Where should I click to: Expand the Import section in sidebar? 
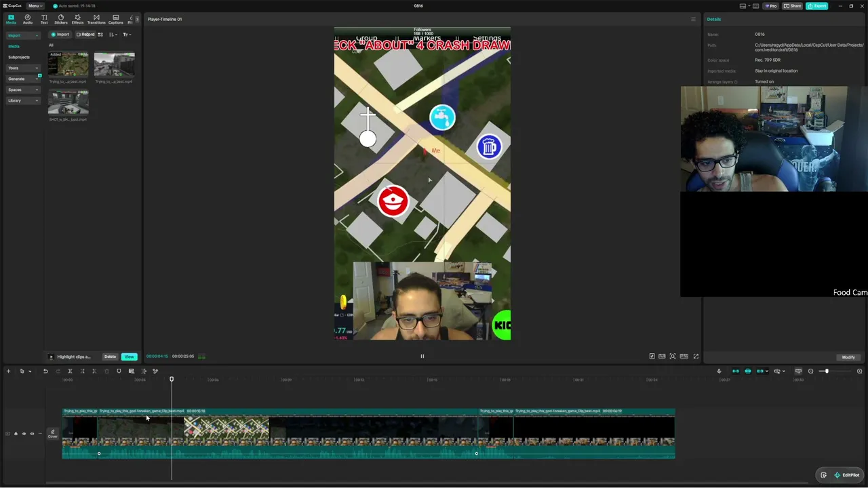pos(22,35)
